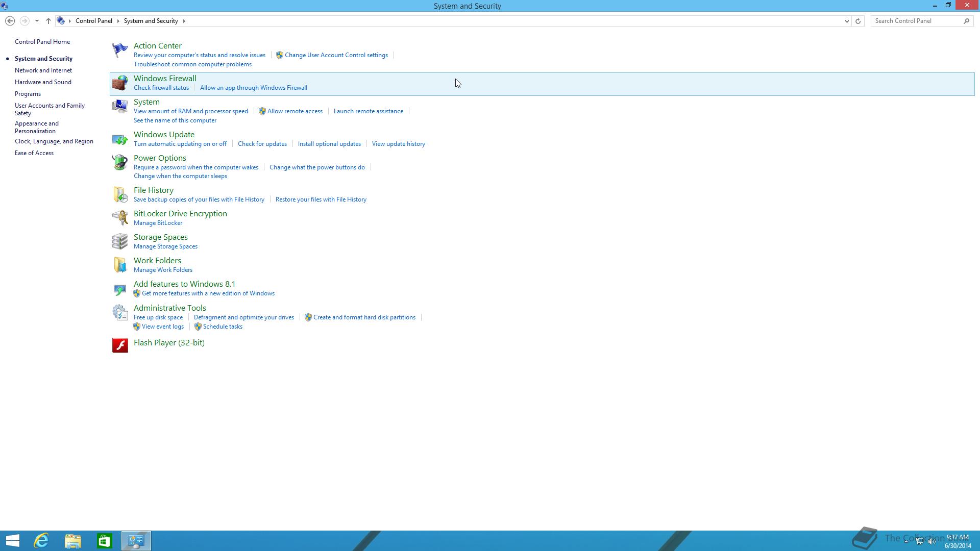Open the Windows Firewall brick wall icon
980x551 pixels.
(x=120, y=83)
